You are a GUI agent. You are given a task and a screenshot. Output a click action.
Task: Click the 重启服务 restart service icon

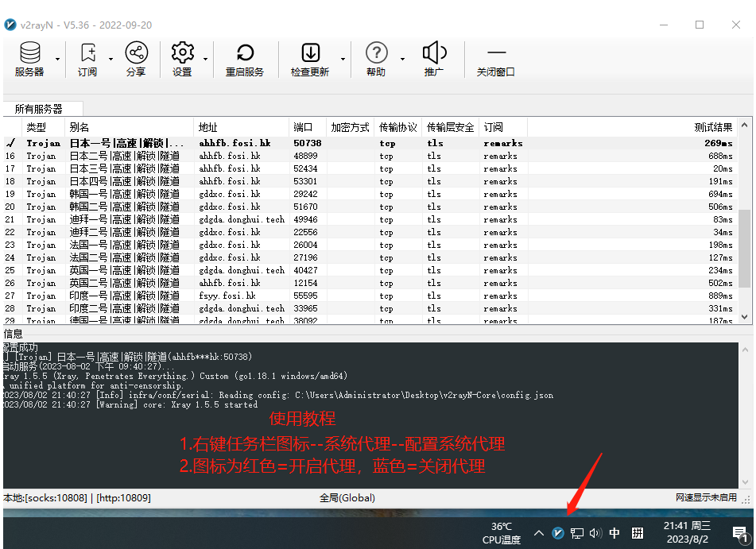tap(245, 59)
